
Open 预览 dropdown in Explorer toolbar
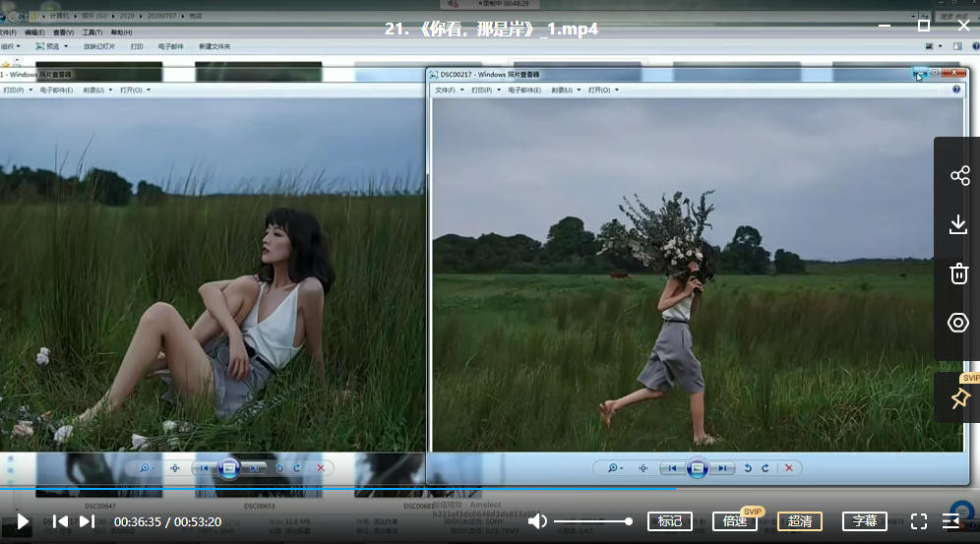click(52, 46)
